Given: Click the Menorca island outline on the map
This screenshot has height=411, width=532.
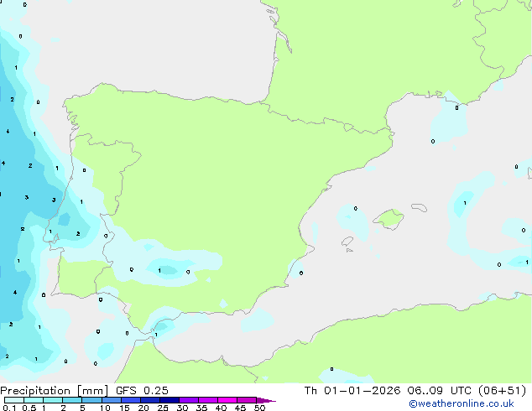Looking at the screenshot, I should pyautogui.click(x=420, y=207).
